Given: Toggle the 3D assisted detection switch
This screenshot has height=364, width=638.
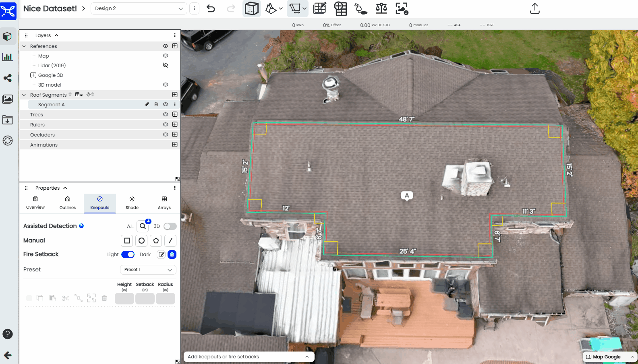Looking at the screenshot, I should click(x=170, y=226).
